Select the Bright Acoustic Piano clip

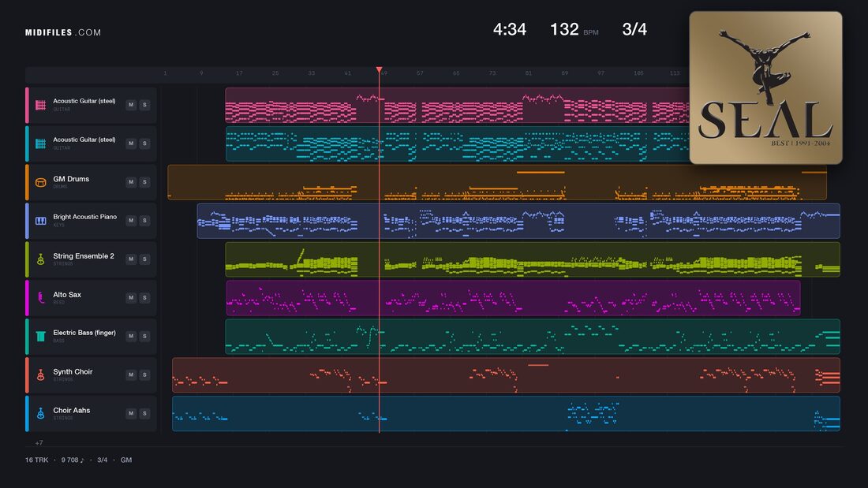(518, 221)
